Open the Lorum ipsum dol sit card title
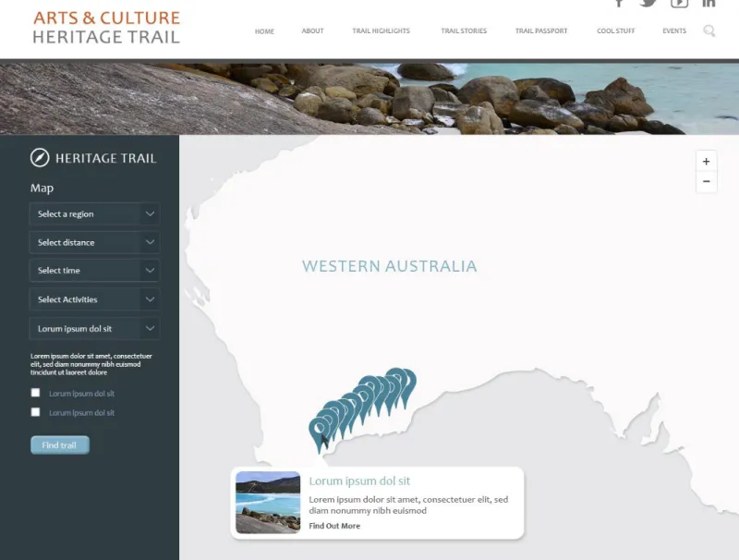Image resolution: width=739 pixels, height=560 pixels. 359,481
